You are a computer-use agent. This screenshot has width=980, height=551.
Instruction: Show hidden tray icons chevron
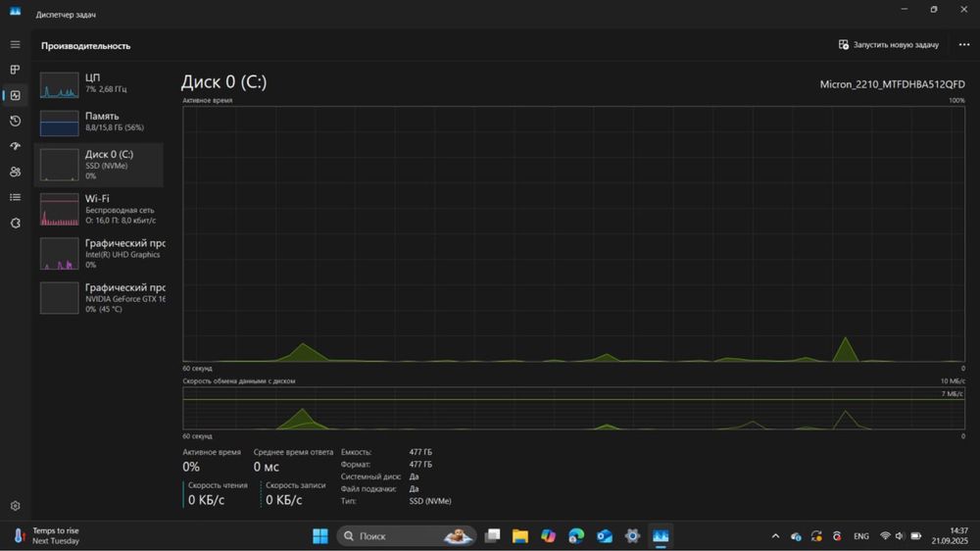pos(775,536)
